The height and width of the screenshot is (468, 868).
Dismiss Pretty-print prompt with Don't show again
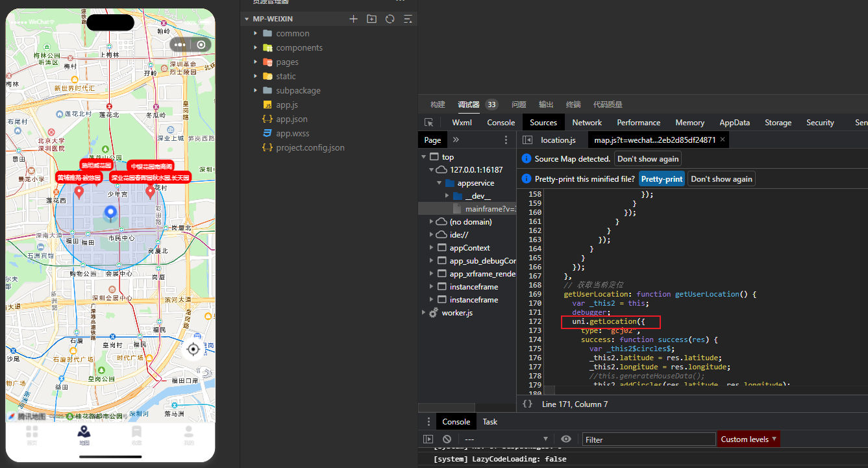tap(721, 179)
